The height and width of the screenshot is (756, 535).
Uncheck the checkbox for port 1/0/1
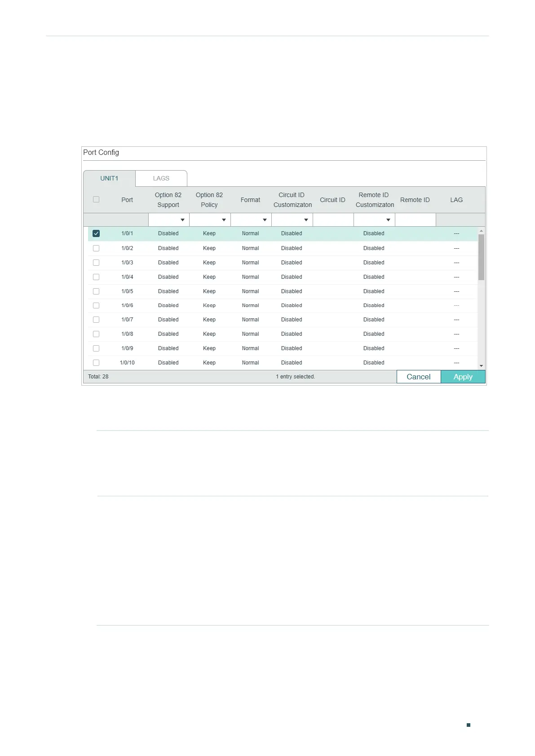click(x=96, y=233)
